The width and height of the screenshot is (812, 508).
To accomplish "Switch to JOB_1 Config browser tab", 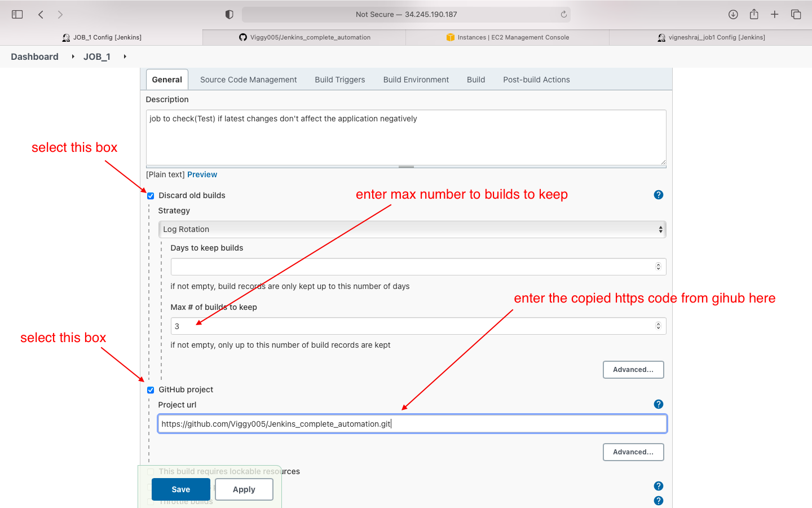I will (101, 37).
